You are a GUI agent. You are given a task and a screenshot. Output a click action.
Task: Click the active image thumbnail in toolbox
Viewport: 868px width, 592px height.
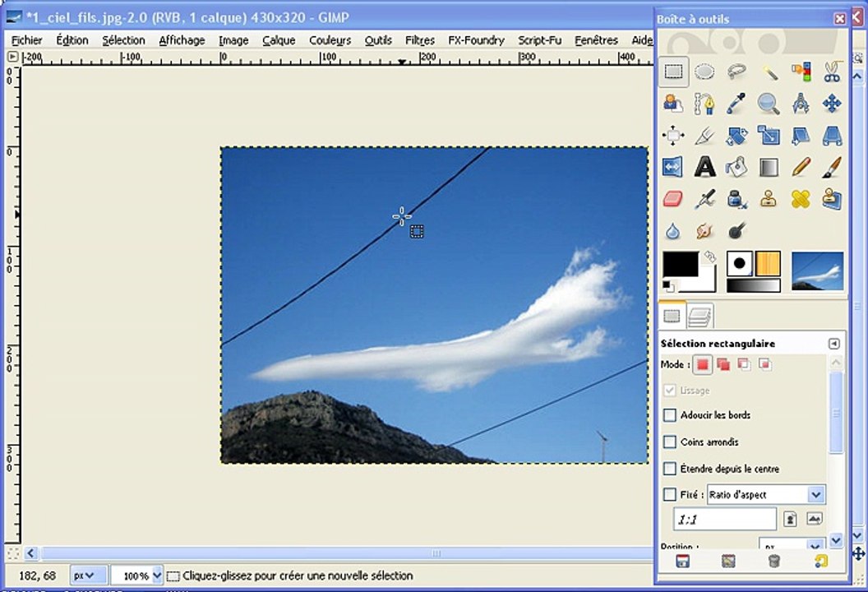[818, 271]
